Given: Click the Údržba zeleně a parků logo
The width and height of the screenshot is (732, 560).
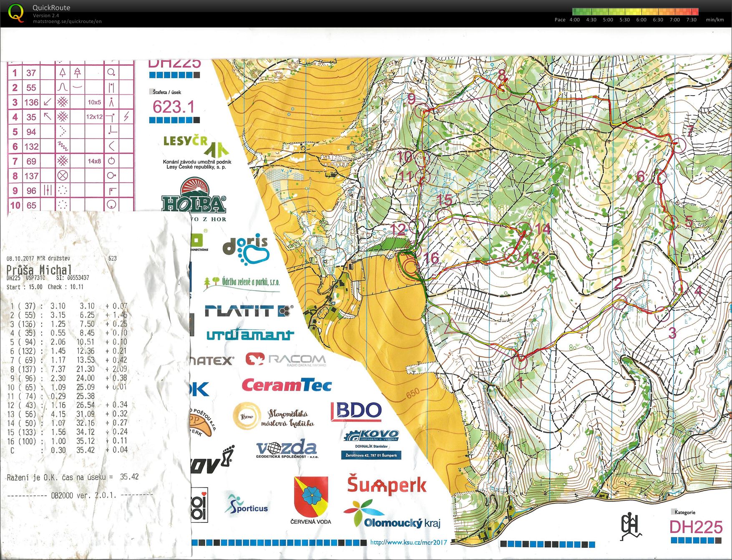Looking at the screenshot, I should 242,283.
